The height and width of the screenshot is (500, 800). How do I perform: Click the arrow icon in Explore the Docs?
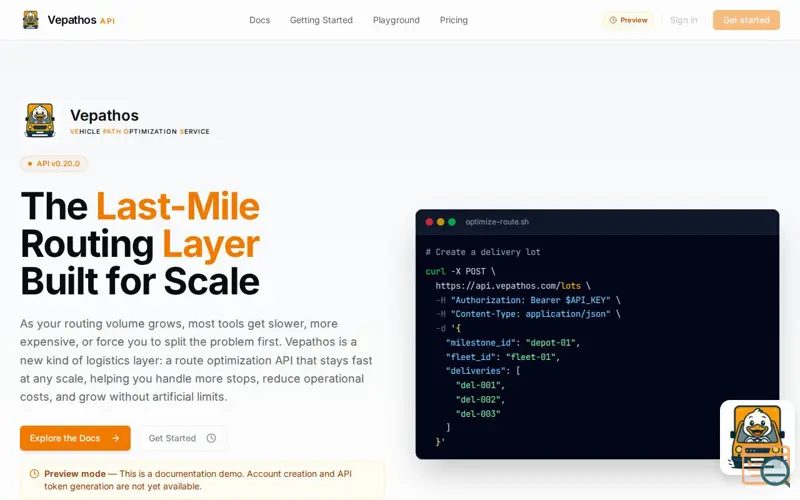(115, 438)
